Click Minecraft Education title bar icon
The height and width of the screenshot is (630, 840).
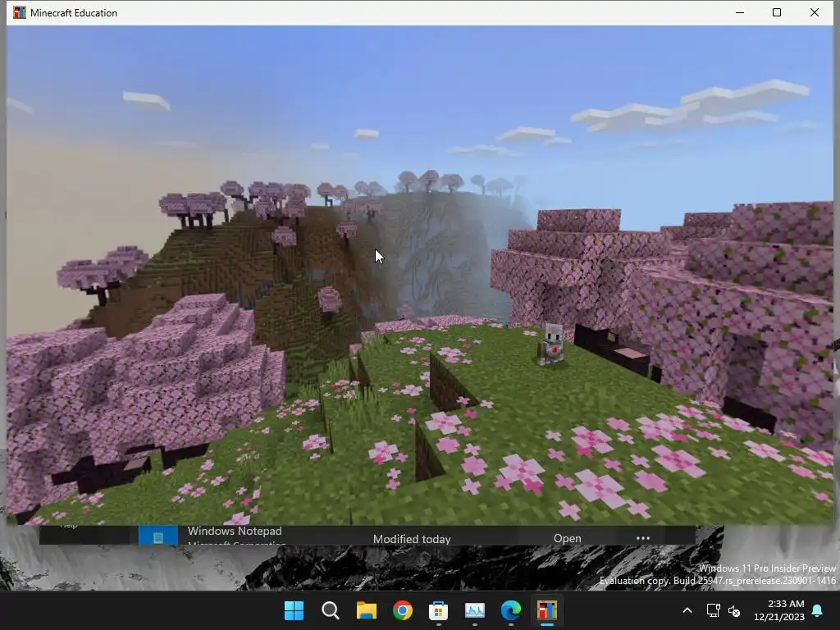[x=20, y=12]
